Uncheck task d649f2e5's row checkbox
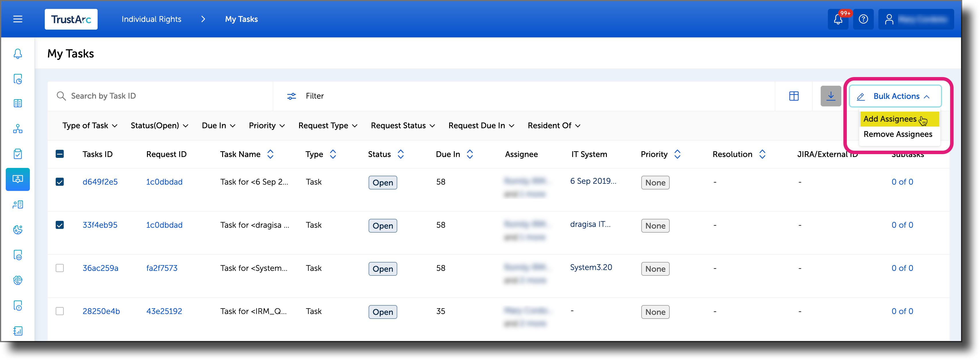The image size is (980, 360). [60, 182]
